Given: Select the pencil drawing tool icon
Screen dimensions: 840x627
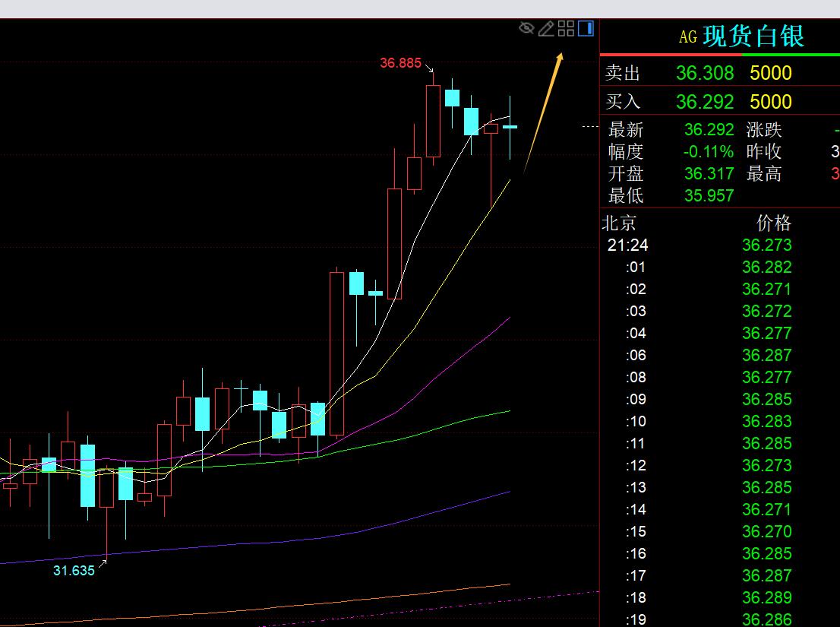Looking at the screenshot, I should [546, 29].
